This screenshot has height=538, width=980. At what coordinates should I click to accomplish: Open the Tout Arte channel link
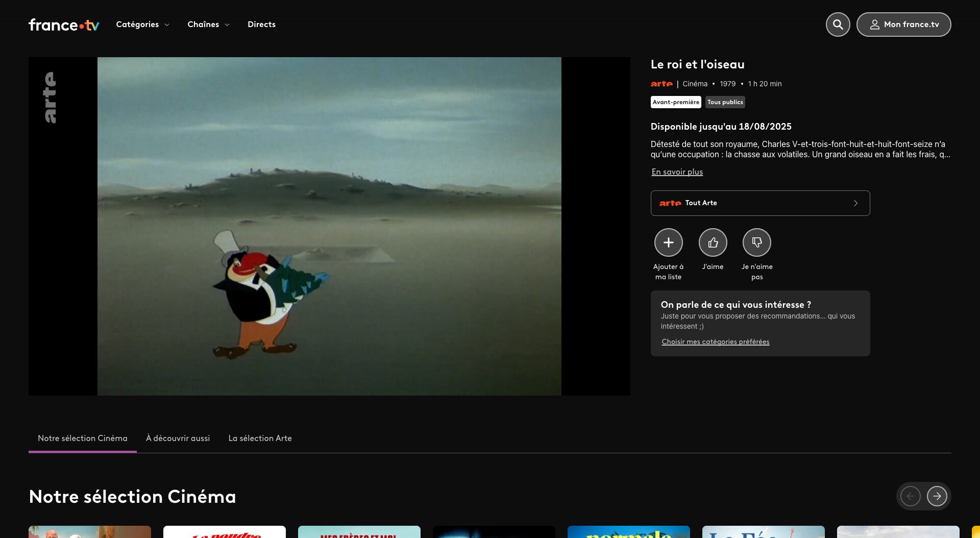pos(760,203)
